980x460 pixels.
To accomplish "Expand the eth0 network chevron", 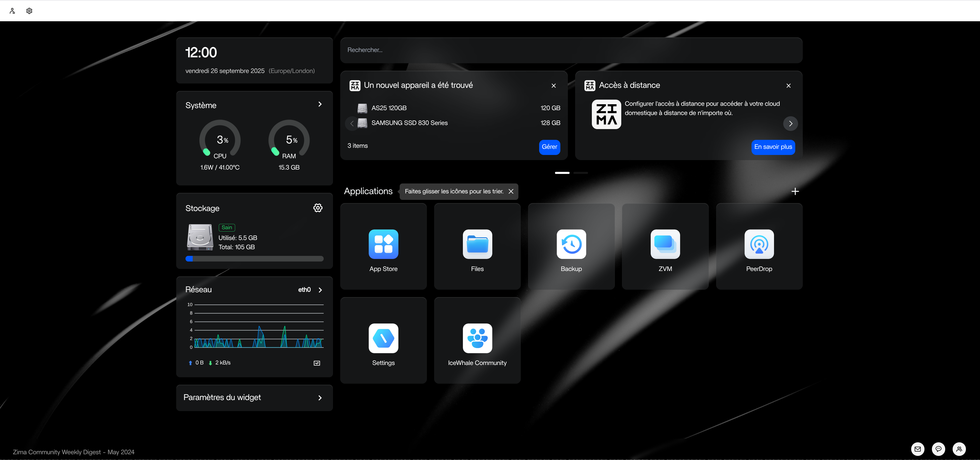I will 320,290.
